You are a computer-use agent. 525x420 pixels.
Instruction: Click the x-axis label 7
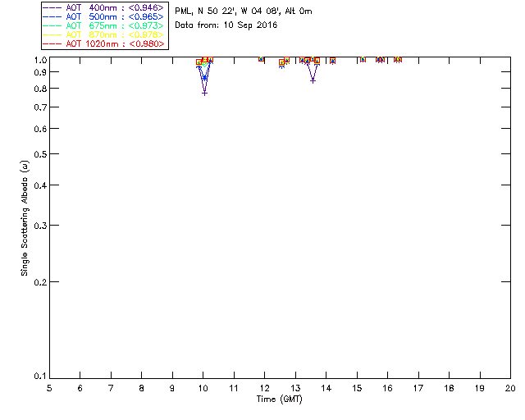tap(111, 388)
